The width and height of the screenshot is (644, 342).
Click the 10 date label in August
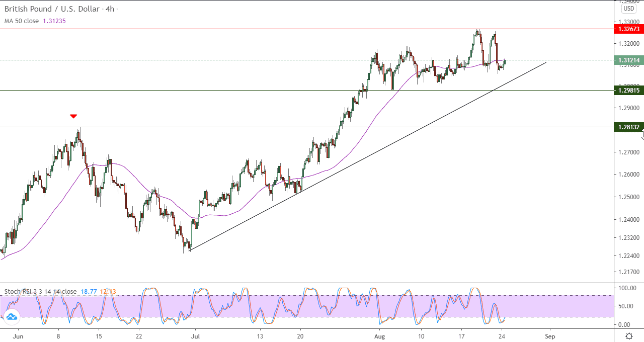[x=421, y=336]
